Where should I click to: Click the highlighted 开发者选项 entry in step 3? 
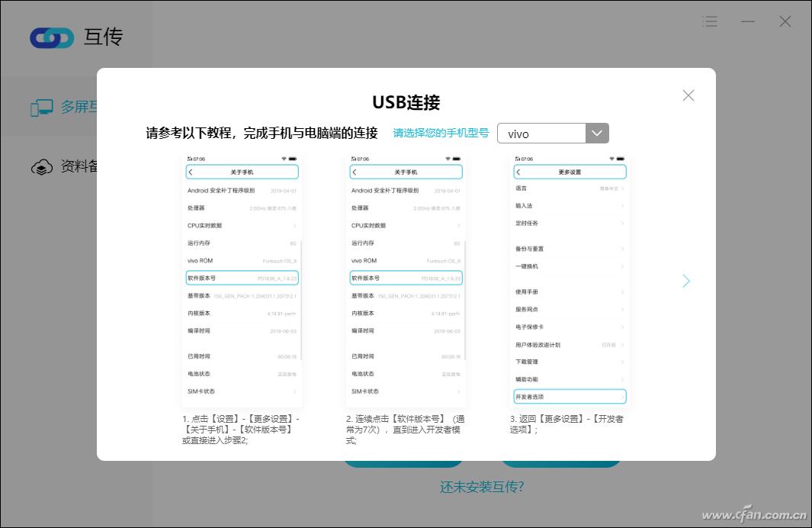570,396
